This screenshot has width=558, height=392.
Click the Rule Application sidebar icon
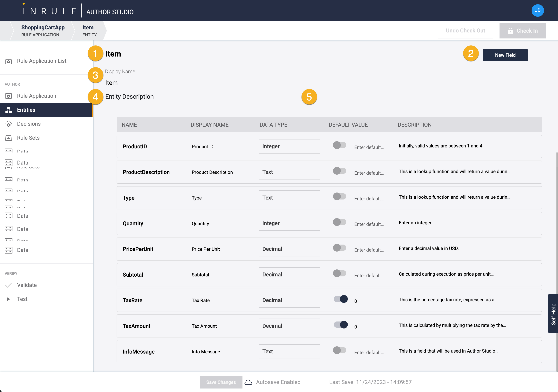point(9,96)
